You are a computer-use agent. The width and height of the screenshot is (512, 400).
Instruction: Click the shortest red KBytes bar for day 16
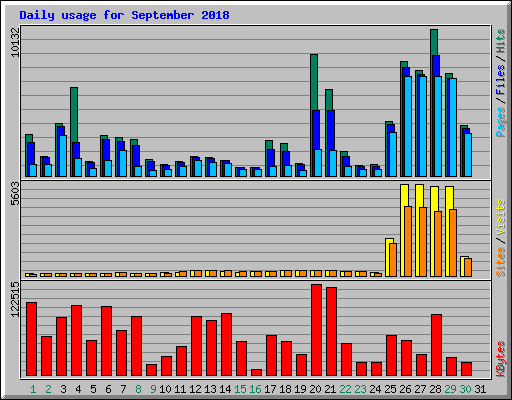click(x=257, y=373)
